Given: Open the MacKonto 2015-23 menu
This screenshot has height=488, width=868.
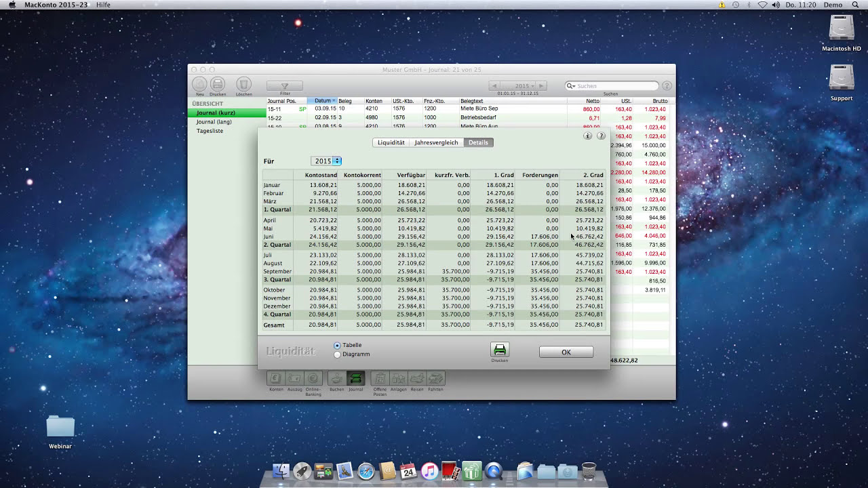Looking at the screenshot, I should click(x=56, y=5).
